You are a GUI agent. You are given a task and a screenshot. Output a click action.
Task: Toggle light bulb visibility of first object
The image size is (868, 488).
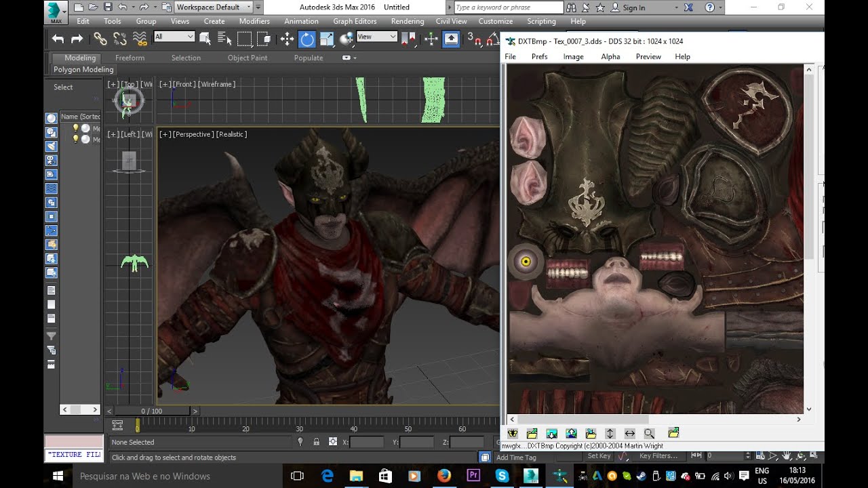coord(75,128)
